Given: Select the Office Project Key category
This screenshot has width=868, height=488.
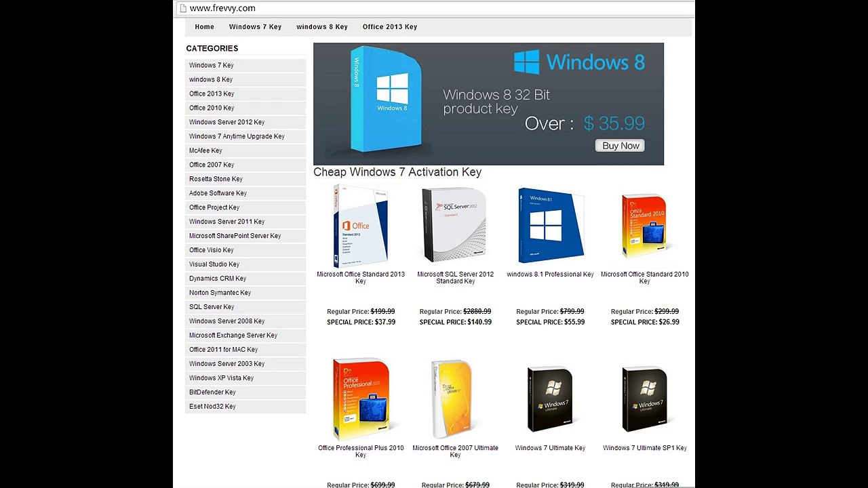Looking at the screenshot, I should [245, 207].
